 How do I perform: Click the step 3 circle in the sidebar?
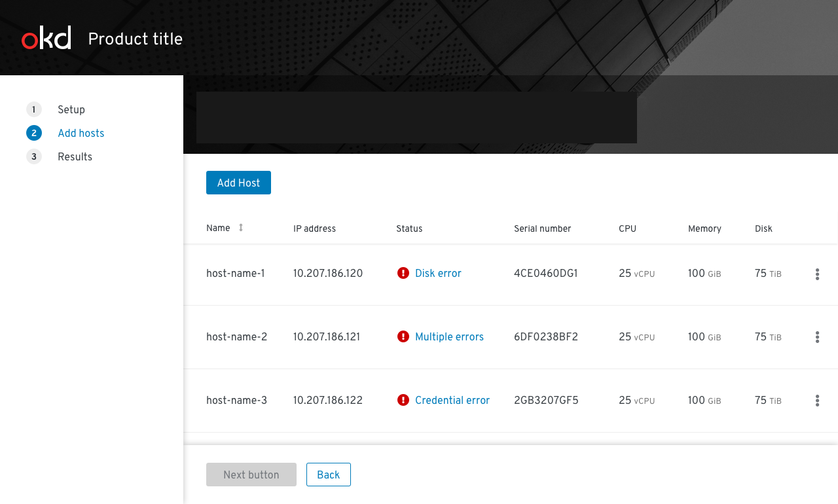(x=33, y=156)
